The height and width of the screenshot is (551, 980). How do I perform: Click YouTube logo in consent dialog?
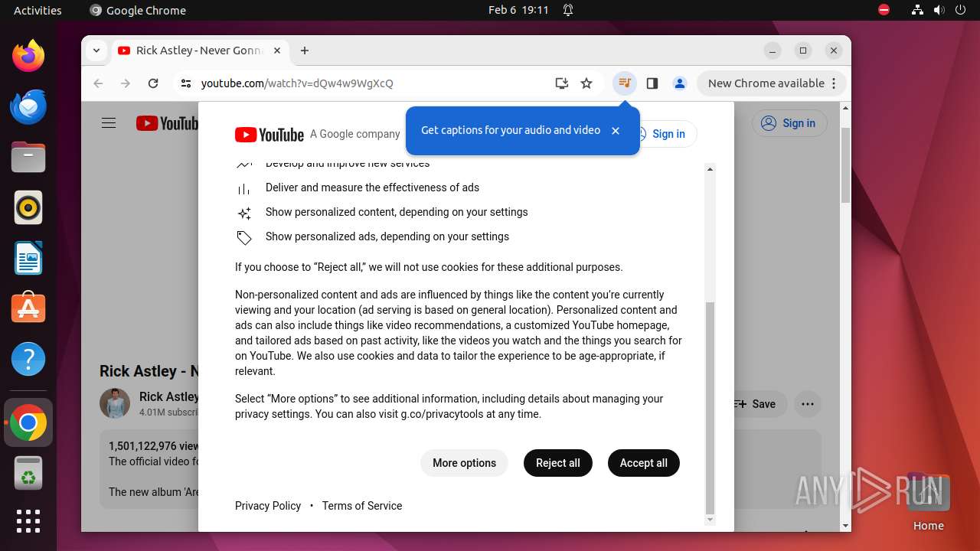click(269, 135)
